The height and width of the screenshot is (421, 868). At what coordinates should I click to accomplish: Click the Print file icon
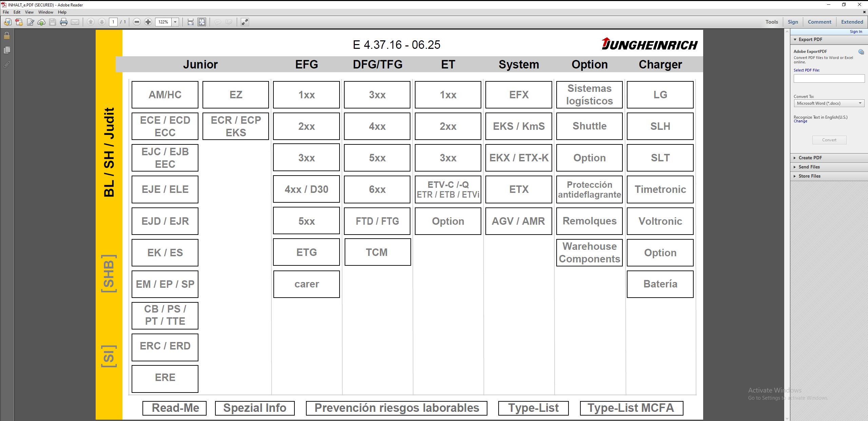(63, 22)
